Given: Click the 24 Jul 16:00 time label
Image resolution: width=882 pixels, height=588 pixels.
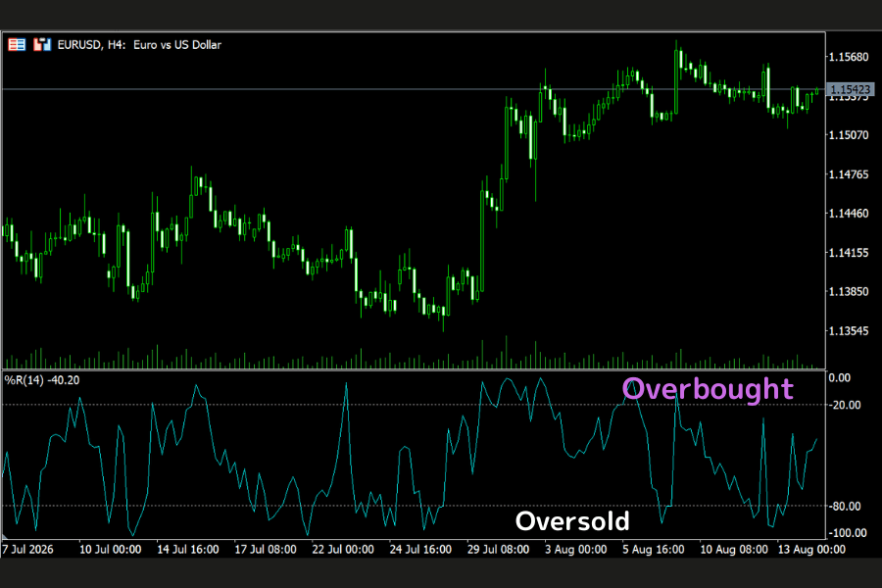Looking at the screenshot, I should click(x=420, y=549).
